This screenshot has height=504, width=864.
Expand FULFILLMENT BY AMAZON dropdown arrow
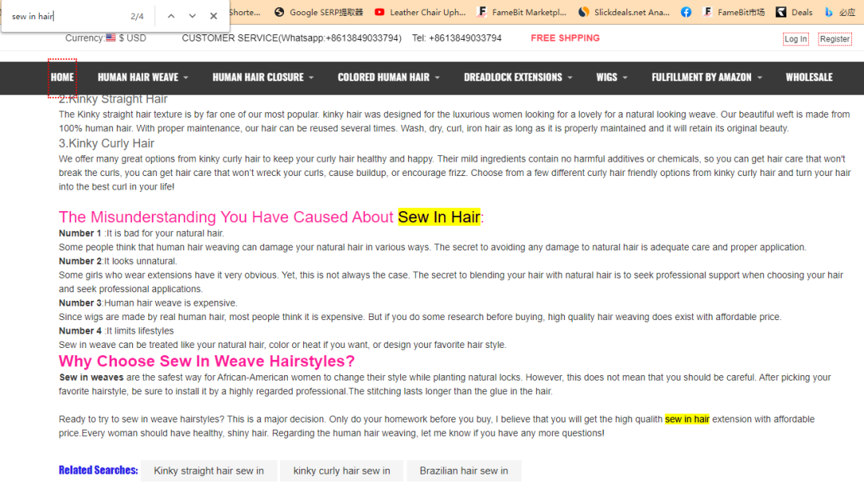click(760, 78)
